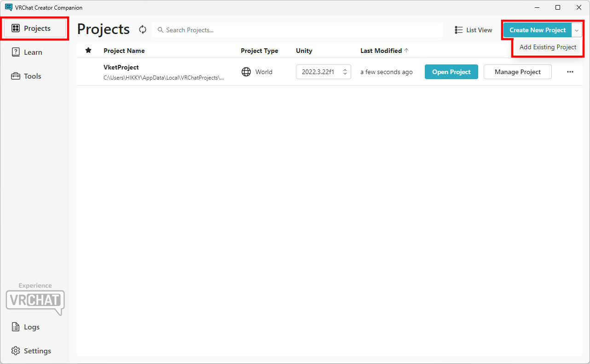Screen dimensions: 590x364
Task: Click the search magnifier icon
Action: [160, 30]
